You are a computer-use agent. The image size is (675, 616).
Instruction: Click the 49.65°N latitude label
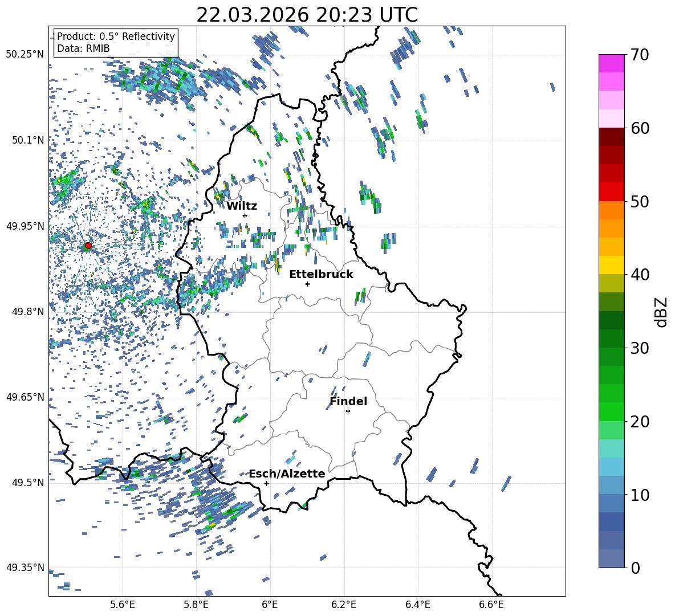[25, 397]
